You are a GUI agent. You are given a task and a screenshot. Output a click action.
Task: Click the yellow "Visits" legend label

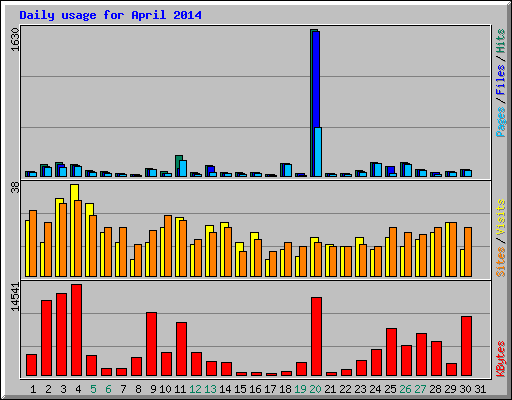pos(501,218)
